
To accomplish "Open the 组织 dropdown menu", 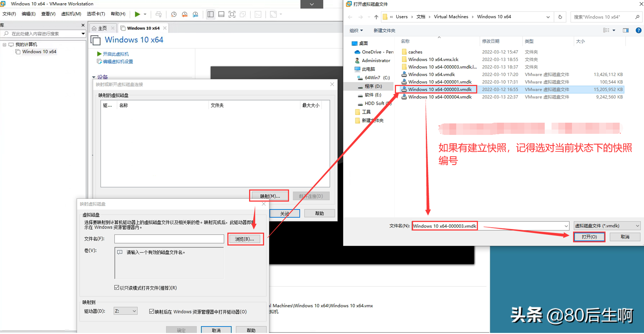I will 356,30.
